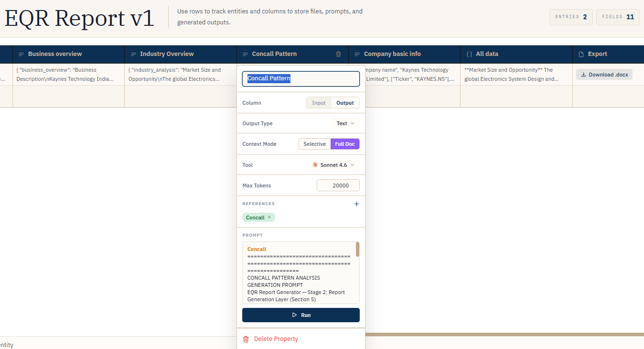Switch Context Mode to Selective

(314, 144)
